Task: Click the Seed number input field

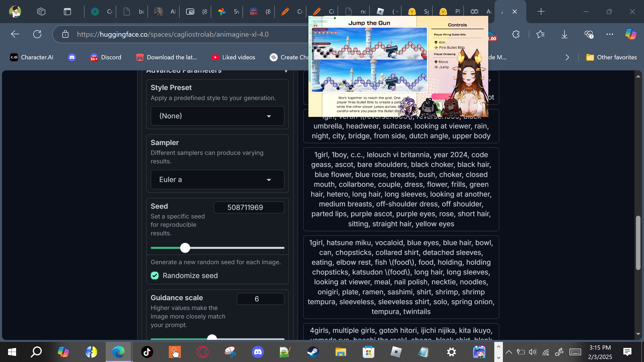Action: click(x=249, y=207)
